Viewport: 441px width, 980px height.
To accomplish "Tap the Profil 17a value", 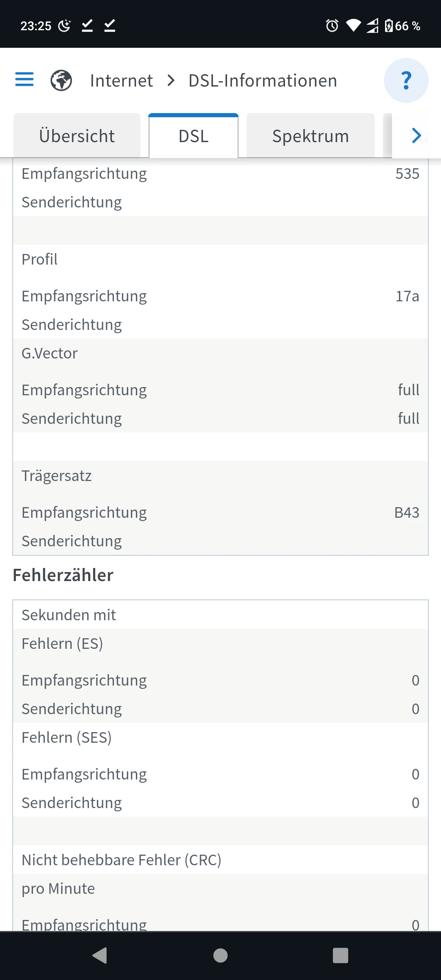I will pos(407,296).
